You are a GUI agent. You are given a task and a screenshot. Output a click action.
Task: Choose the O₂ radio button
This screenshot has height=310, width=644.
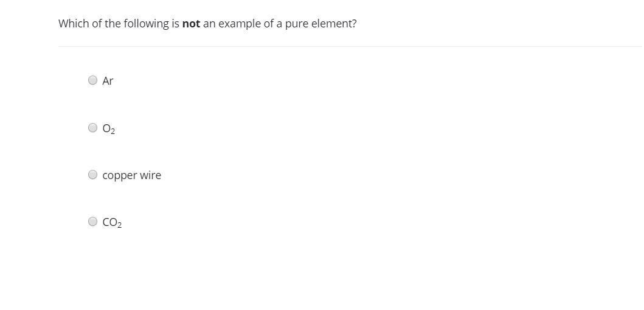tap(92, 127)
